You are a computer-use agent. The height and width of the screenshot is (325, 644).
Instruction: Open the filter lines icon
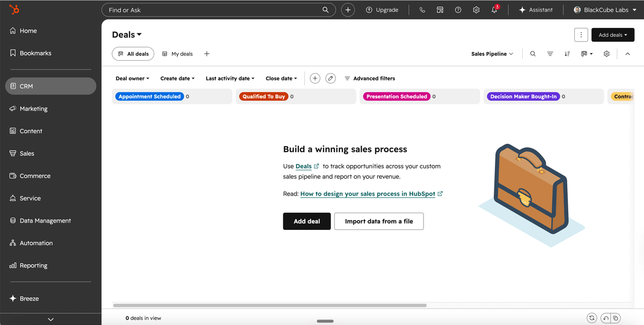550,54
